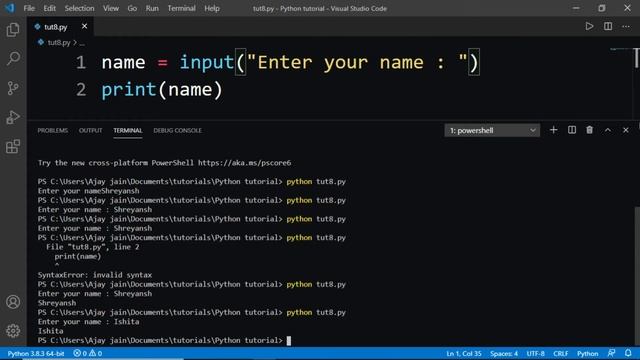Switch to the DEBUG CONSOLE tab
Screen dimensions: 640x360
tap(178, 131)
